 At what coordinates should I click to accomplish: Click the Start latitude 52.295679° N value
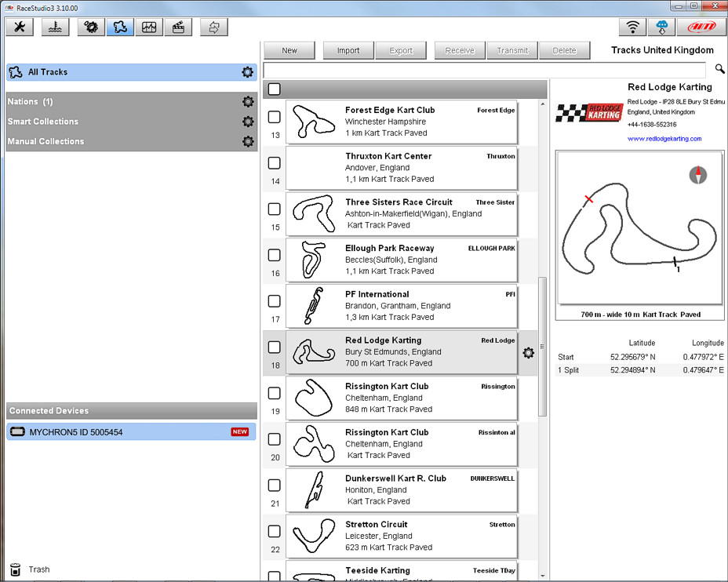(632, 357)
